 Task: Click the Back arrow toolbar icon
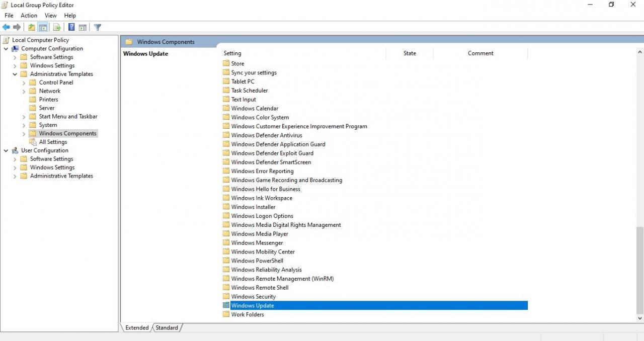(6, 27)
